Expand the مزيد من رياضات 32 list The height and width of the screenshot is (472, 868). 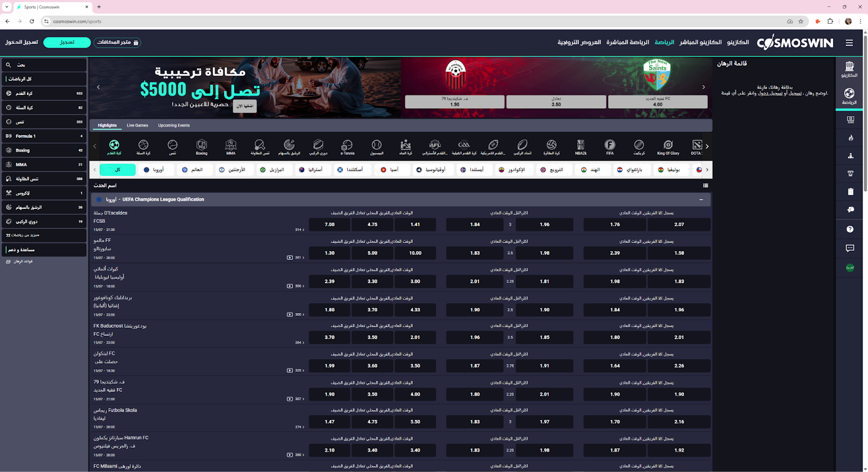pos(44,235)
